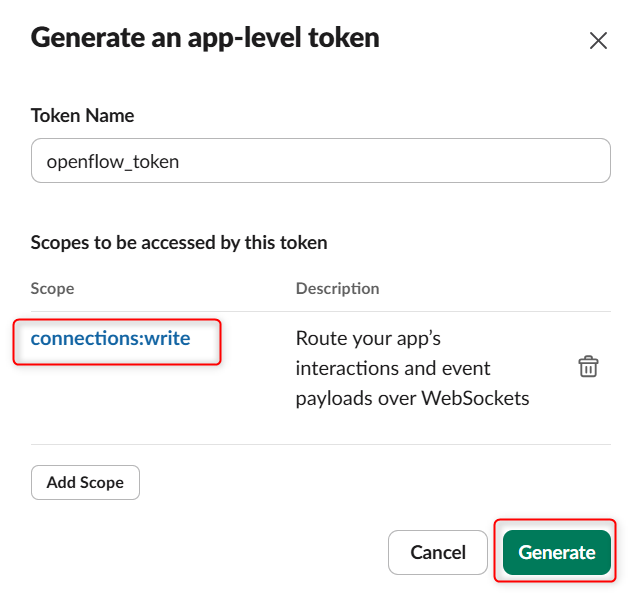Click the 'interactions and event' description line
The image size is (639, 599).
click(394, 367)
